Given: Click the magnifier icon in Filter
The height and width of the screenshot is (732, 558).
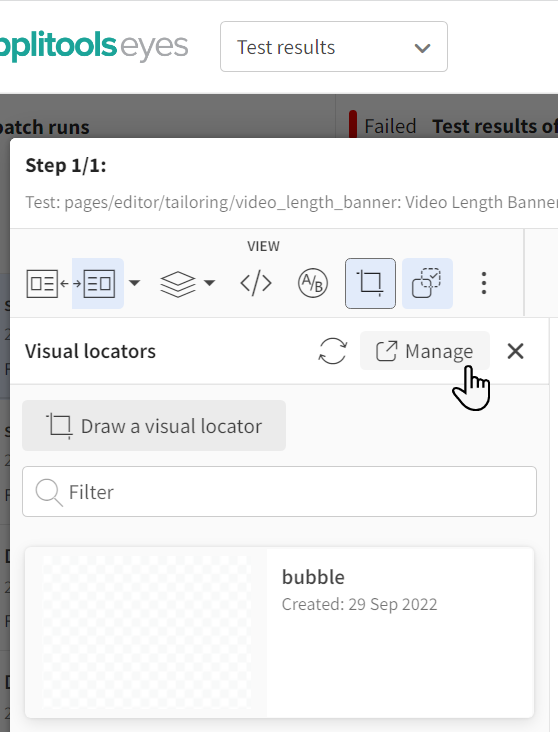Looking at the screenshot, I should tap(49, 493).
